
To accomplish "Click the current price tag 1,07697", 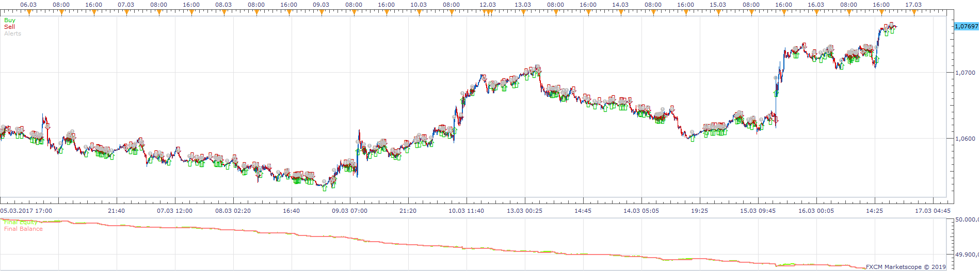I will [x=966, y=26].
